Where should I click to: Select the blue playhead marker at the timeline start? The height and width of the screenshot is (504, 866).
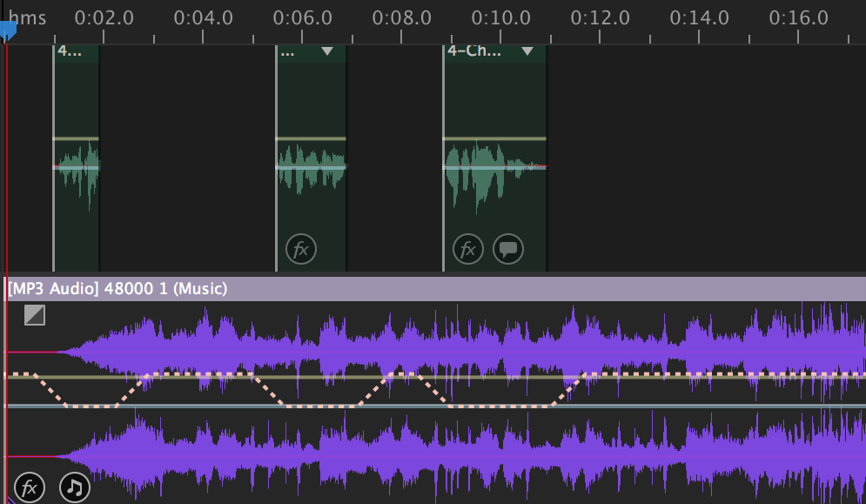[x=8, y=29]
